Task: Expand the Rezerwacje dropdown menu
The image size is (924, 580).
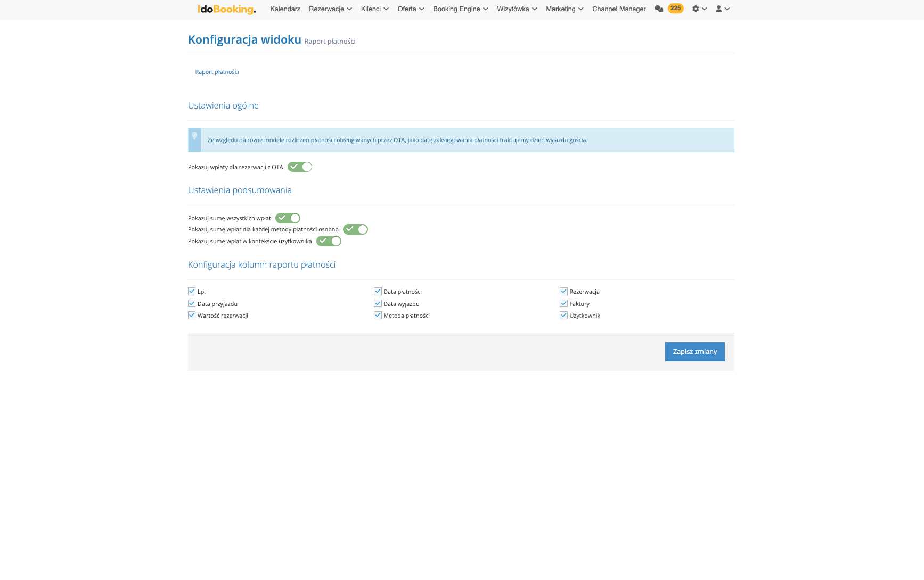Action: coord(330,9)
